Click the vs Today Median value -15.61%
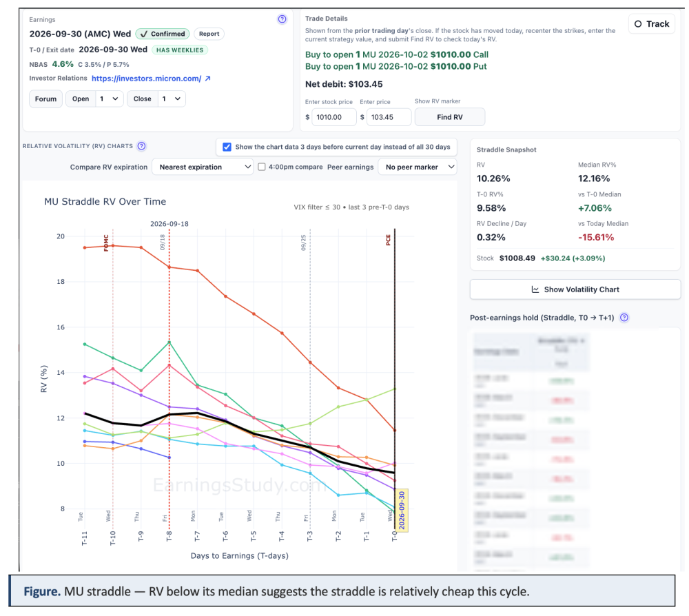Screen dimensions: 689x616 tap(596, 237)
